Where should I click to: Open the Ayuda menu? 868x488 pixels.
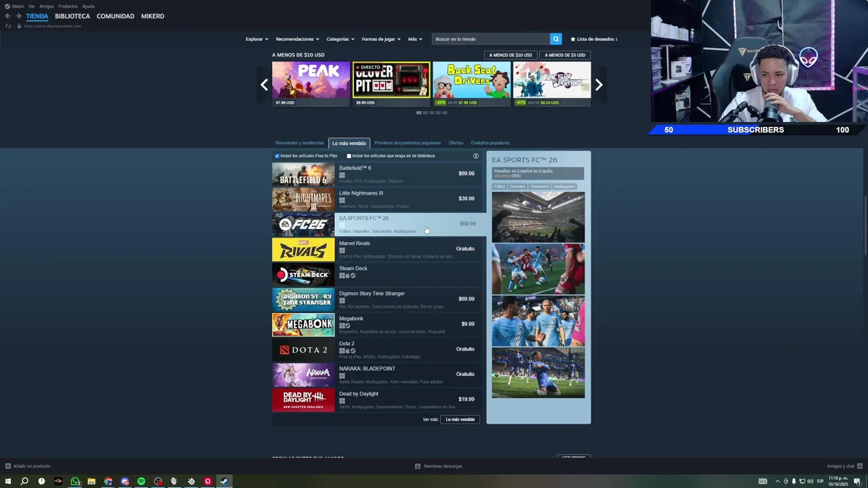tap(88, 6)
